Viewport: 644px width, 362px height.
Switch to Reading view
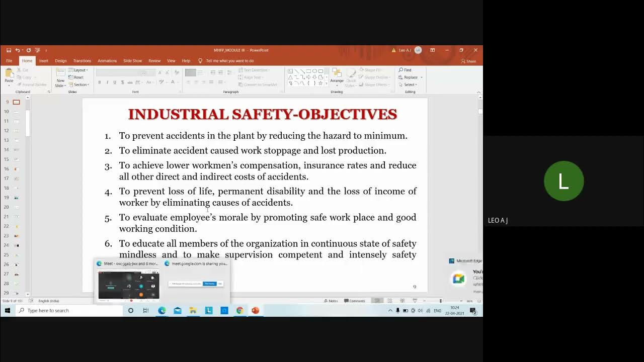[402, 301]
